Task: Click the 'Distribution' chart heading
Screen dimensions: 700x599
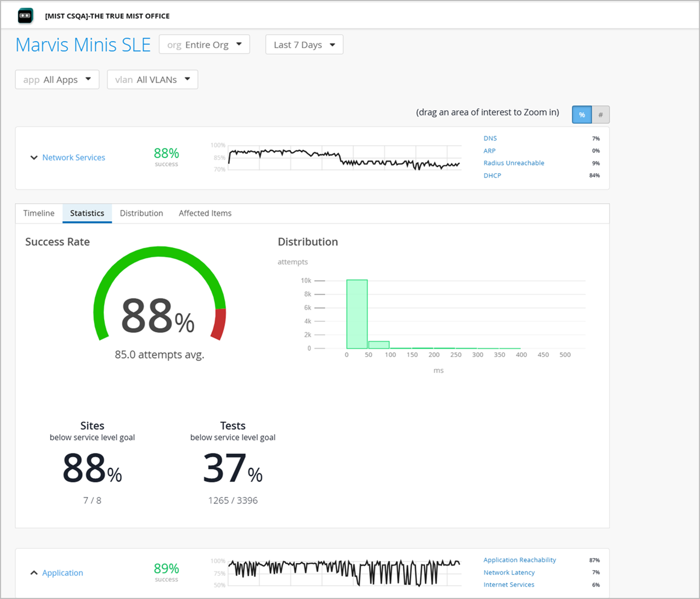Action: pos(308,242)
